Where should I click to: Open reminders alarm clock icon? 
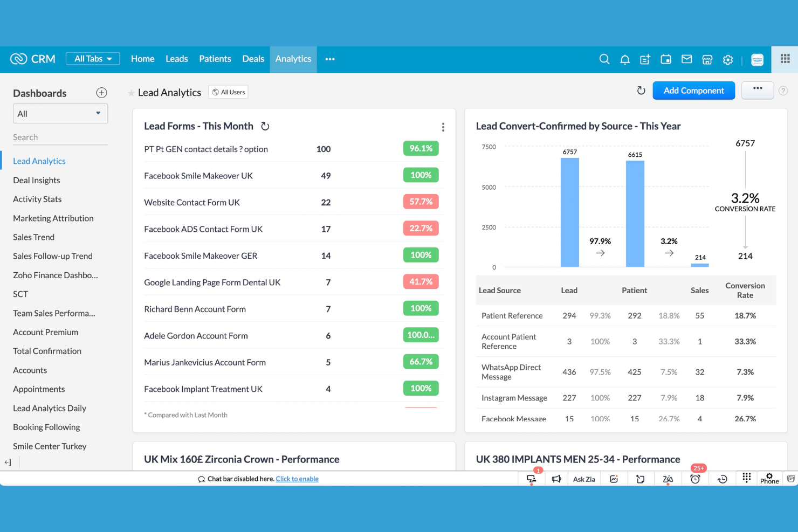695,479
